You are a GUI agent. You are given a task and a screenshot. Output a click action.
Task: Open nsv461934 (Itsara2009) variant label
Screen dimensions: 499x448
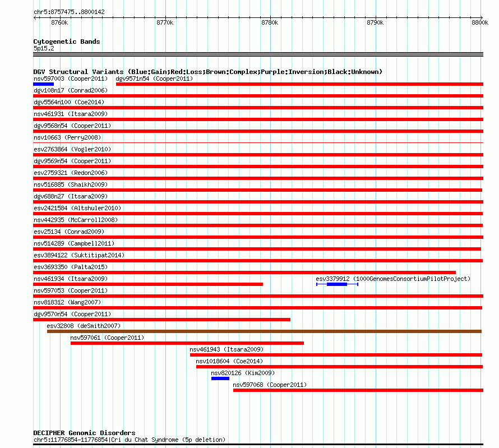(71, 279)
